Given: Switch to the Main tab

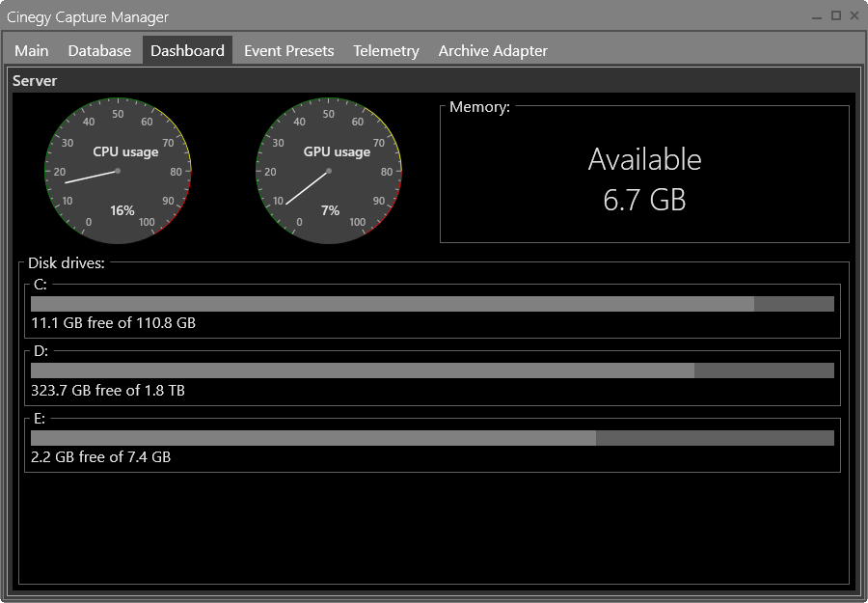Looking at the screenshot, I should [x=31, y=50].
